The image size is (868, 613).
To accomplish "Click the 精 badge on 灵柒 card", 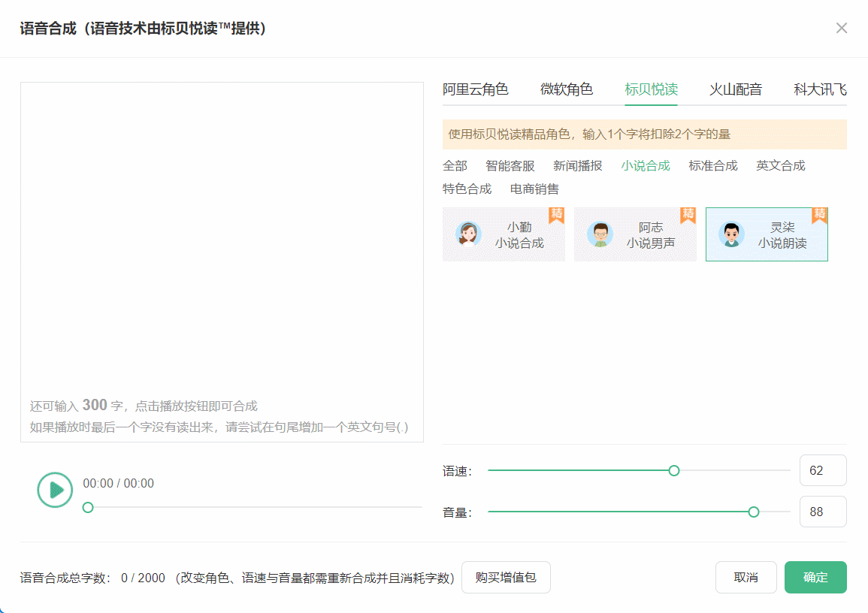I will 819,215.
